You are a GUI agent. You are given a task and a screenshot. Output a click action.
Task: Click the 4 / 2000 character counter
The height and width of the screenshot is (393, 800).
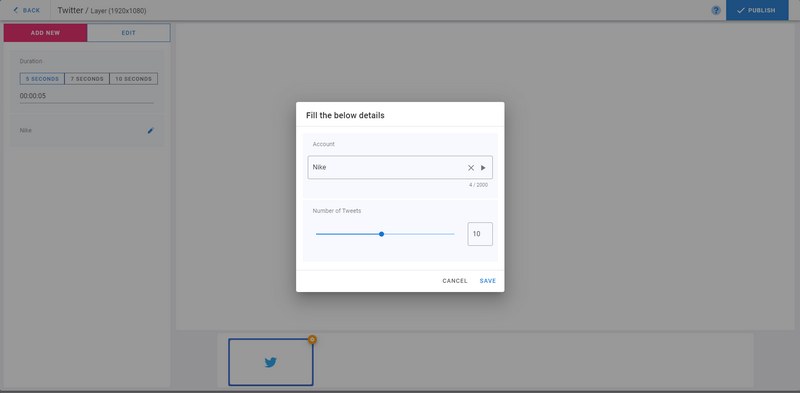479,185
